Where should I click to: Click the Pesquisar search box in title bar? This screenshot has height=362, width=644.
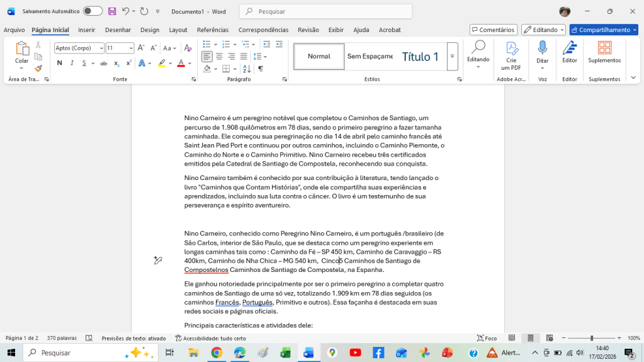334,11
